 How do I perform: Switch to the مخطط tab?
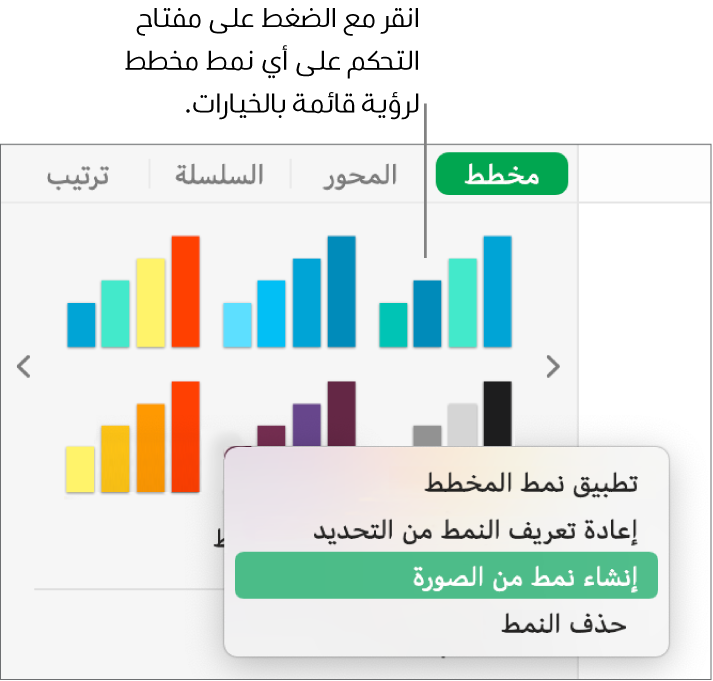coord(502,176)
